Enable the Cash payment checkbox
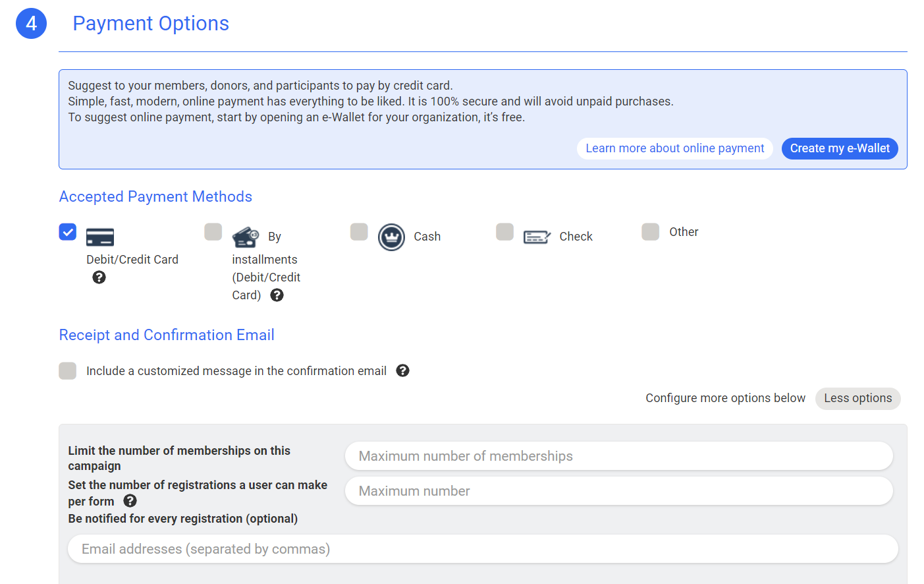The height and width of the screenshot is (584, 924). pyautogui.click(x=359, y=232)
